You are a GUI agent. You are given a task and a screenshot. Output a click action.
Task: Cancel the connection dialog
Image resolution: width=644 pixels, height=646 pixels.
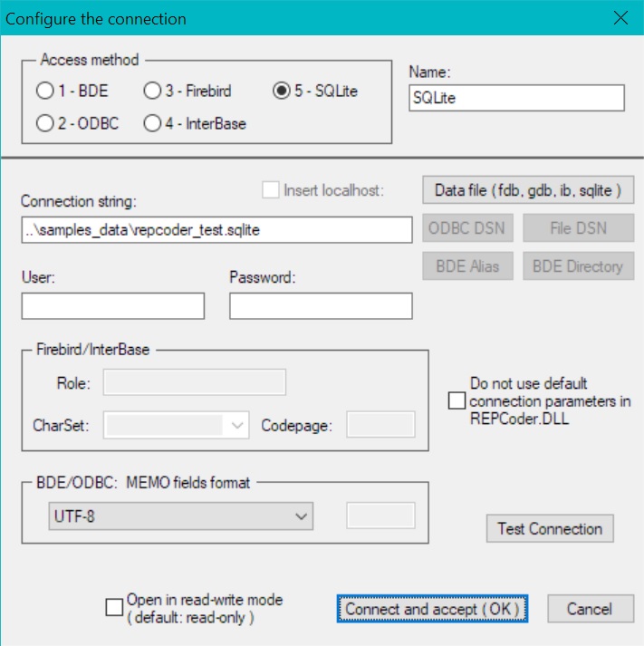click(590, 609)
